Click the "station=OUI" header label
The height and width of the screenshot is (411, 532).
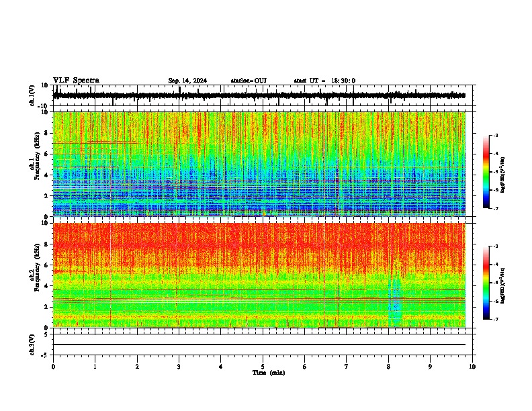click(249, 81)
